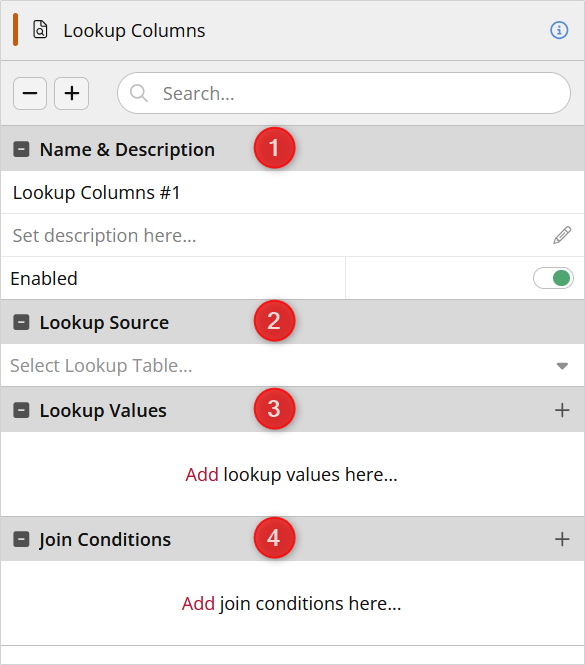The image size is (585, 665).
Task: Edit the name field Lookup Columns #1
Action: (292, 193)
